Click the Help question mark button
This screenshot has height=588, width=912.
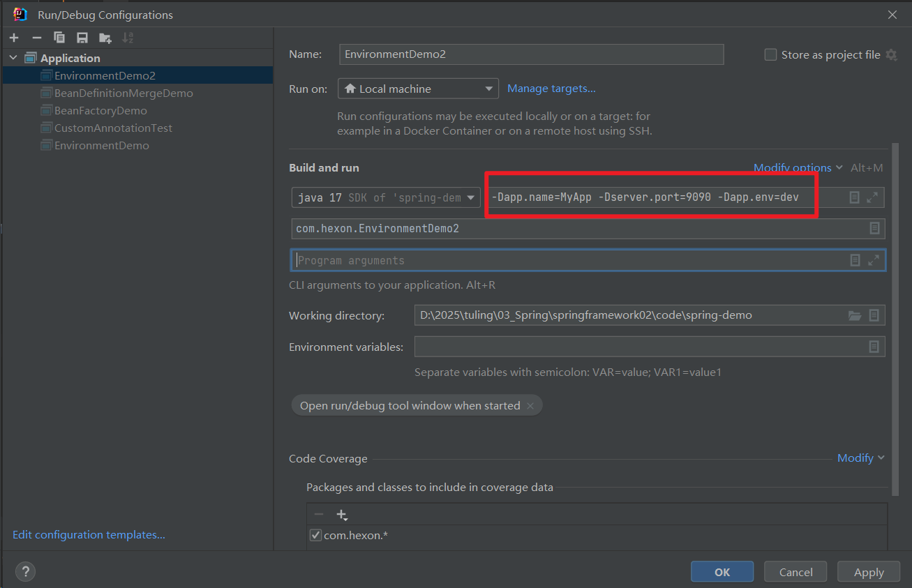point(25,572)
